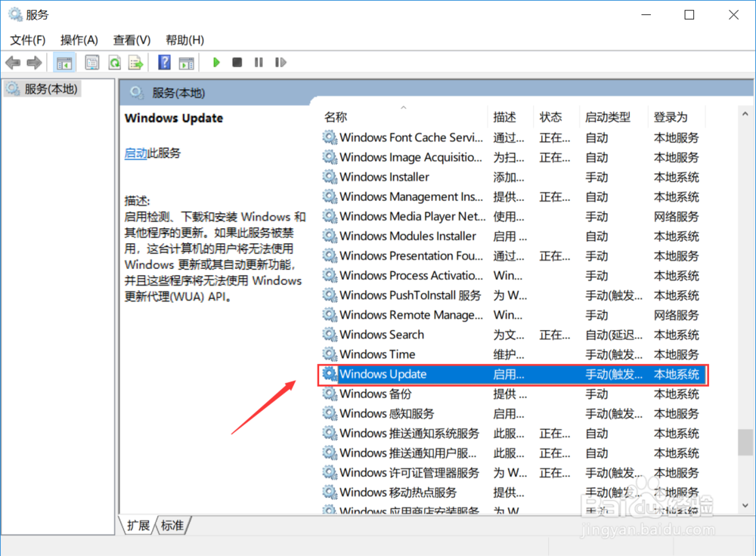This screenshot has width=756, height=556.
Task: Open the Properties toolbar icon
Action: pyautogui.click(x=92, y=63)
